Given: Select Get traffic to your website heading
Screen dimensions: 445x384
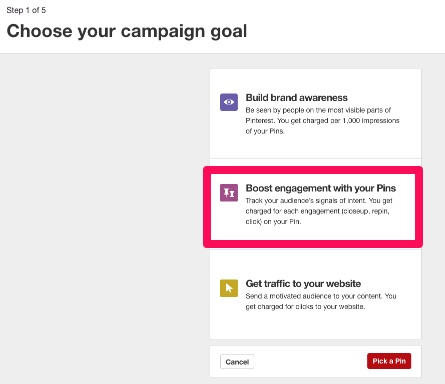Looking at the screenshot, I should 303,284.
